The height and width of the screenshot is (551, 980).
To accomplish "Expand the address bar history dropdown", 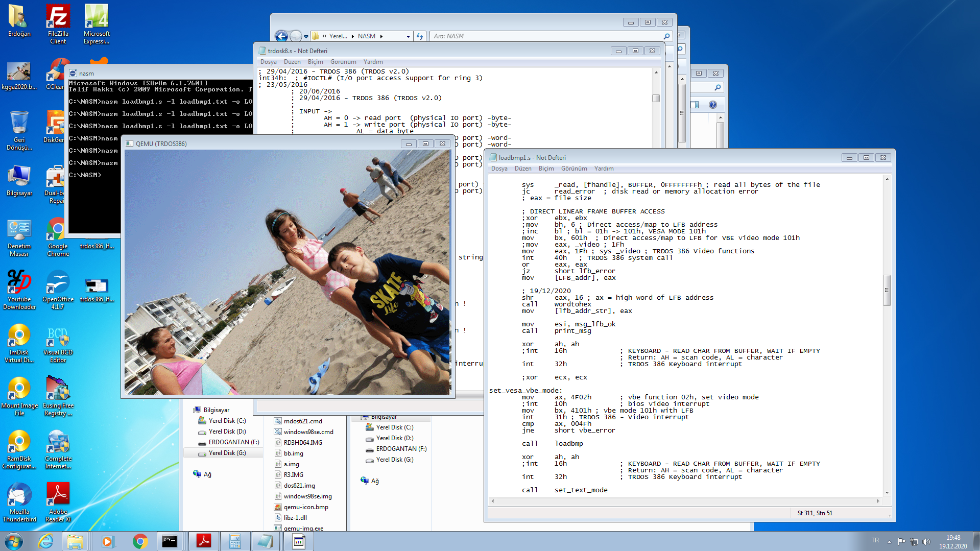I will click(408, 36).
